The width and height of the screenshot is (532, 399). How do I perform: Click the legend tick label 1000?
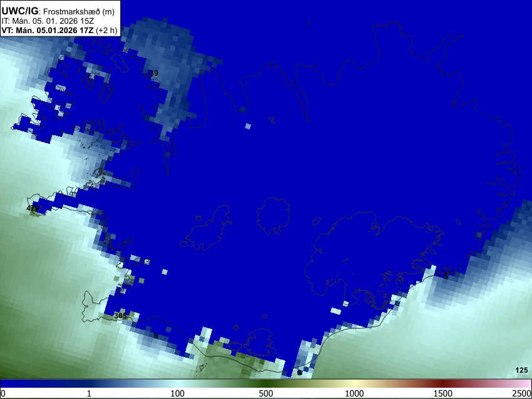354,393
